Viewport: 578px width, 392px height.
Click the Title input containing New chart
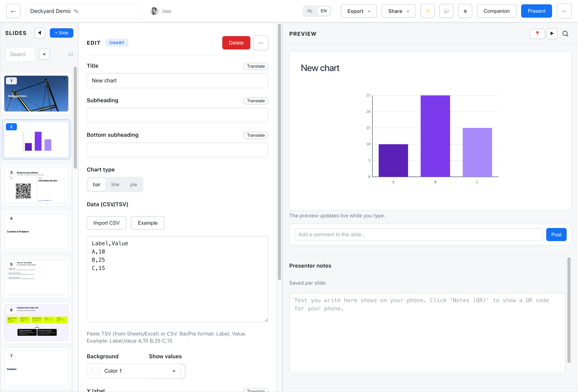[177, 81]
